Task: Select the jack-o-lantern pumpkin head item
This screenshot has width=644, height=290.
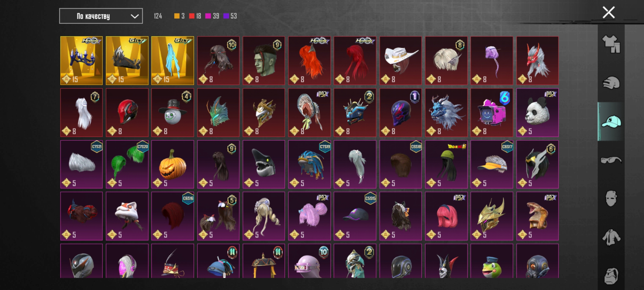Action: pyautogui.click(x=173, y=164)
